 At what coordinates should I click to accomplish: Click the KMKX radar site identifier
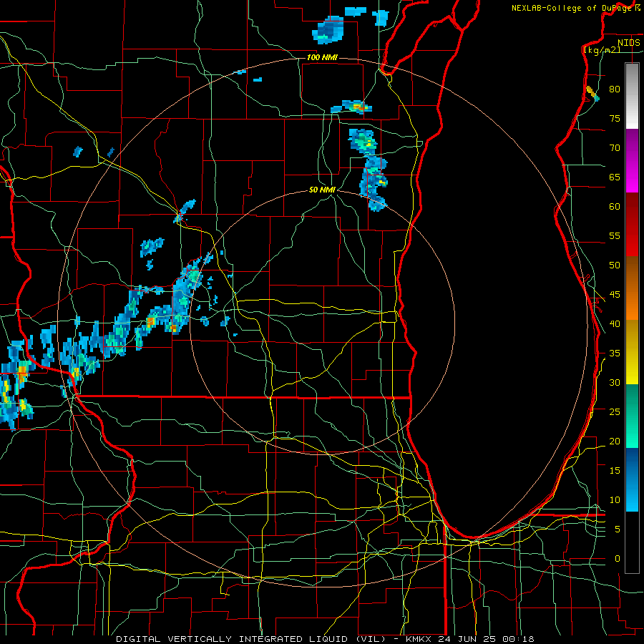pyautogui.click(x=420, y=639)
